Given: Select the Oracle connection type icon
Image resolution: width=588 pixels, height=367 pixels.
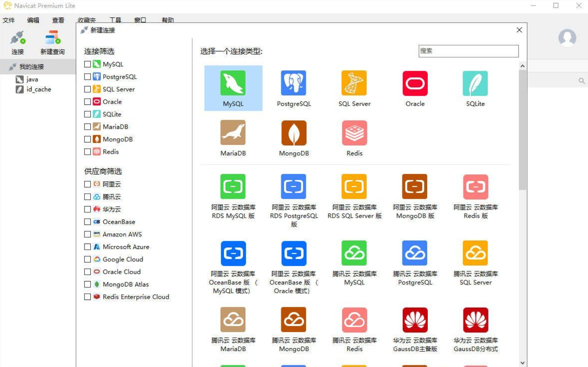Looking at the screenshot, I should (x=415, y=83).
